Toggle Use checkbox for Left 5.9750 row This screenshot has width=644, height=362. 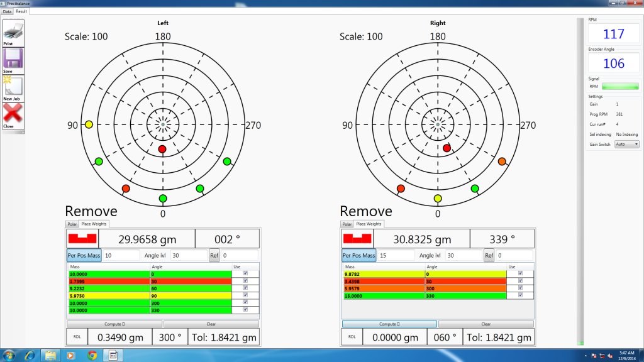click(x=245, y=295)
